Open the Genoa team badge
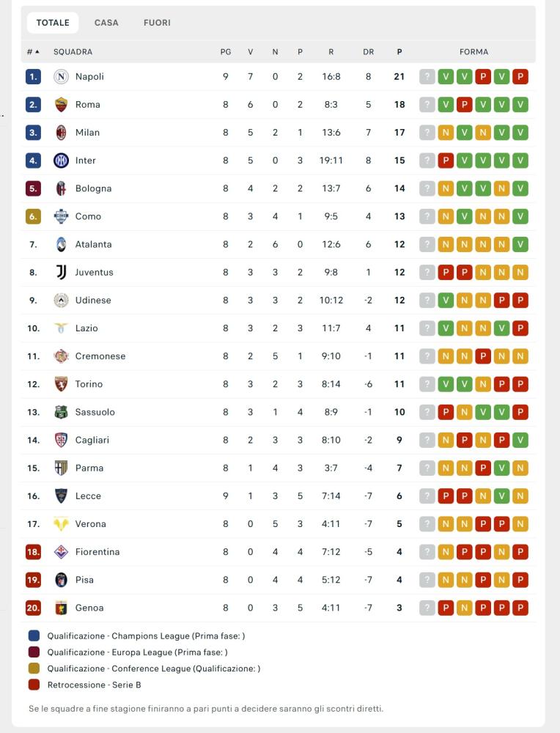560x733 pixels. click(62, 608)
